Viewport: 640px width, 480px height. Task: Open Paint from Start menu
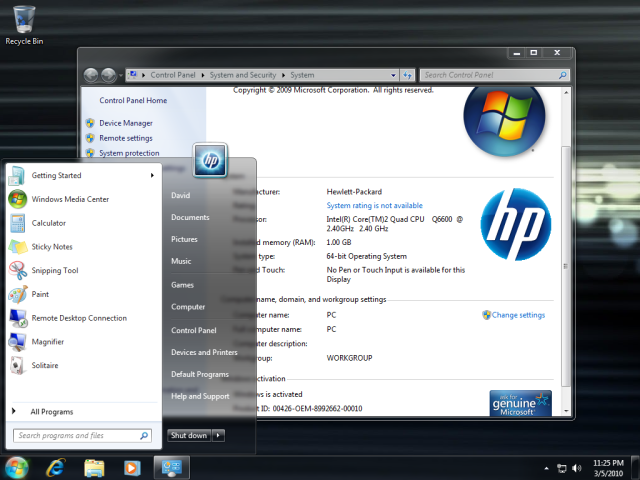pos(82,294)
